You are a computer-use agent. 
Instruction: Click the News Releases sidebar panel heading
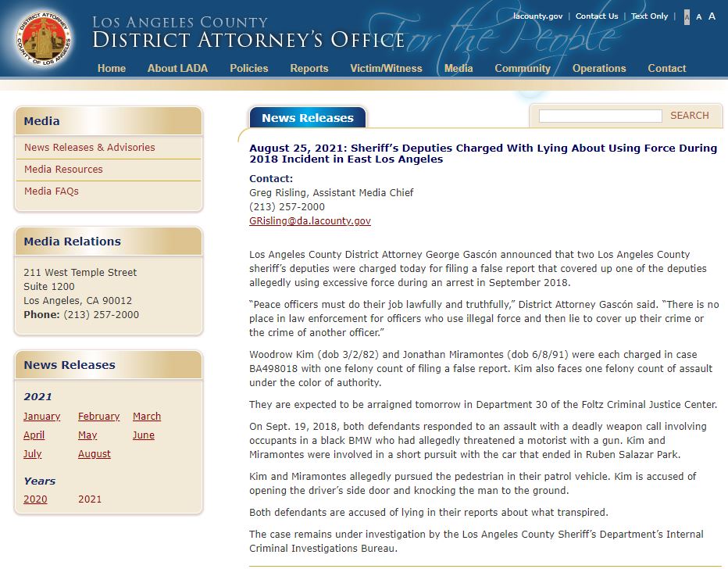click(x=70, y=365)
